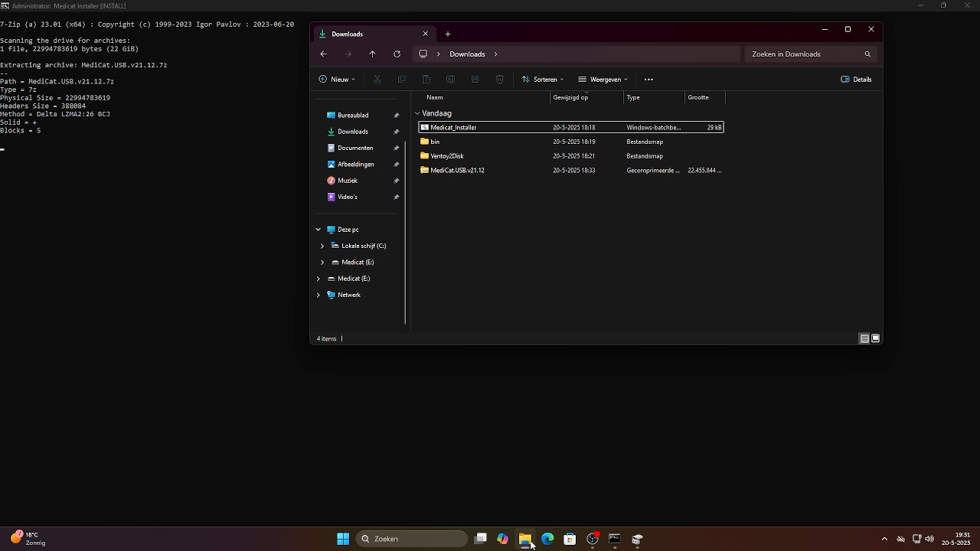The height and width of the screenshot is (551, 980).
Task: Launch Copilot from the taskbar
Action: click(502, 539)
